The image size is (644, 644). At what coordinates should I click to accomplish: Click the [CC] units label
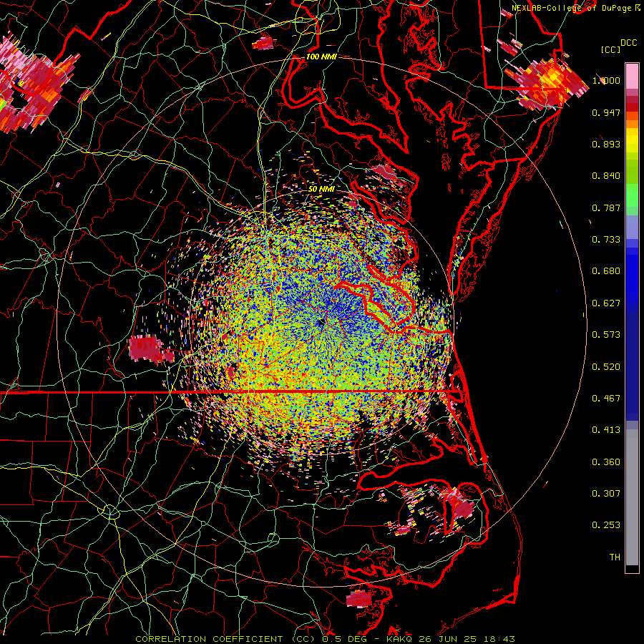point(611,49)
